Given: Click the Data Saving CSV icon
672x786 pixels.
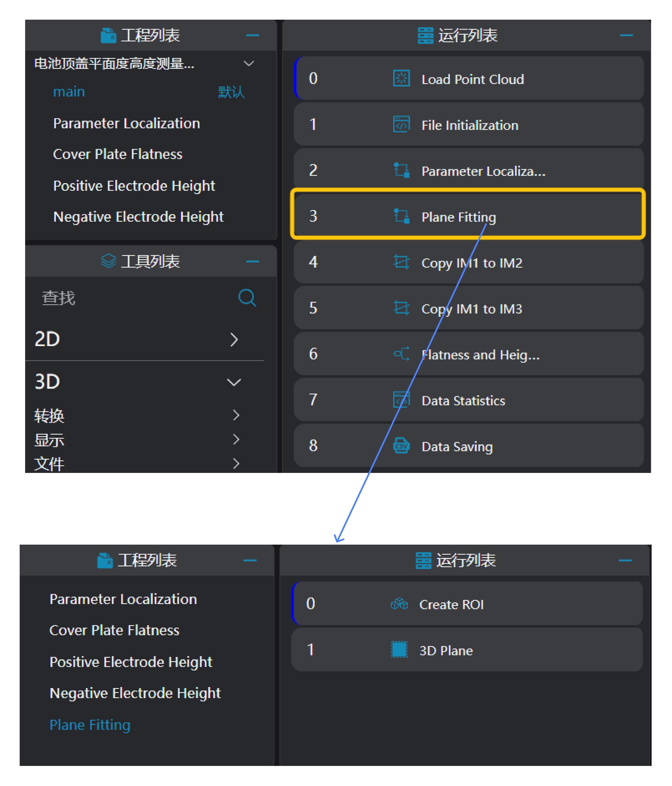Looking at the screenshot, I should 401,446.
